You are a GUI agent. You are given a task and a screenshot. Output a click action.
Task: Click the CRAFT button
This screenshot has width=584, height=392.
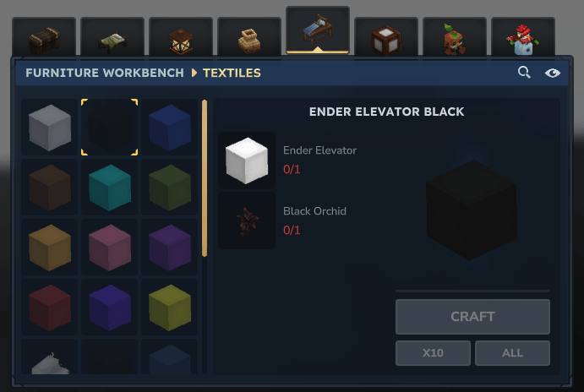click(x=472, y=317)
